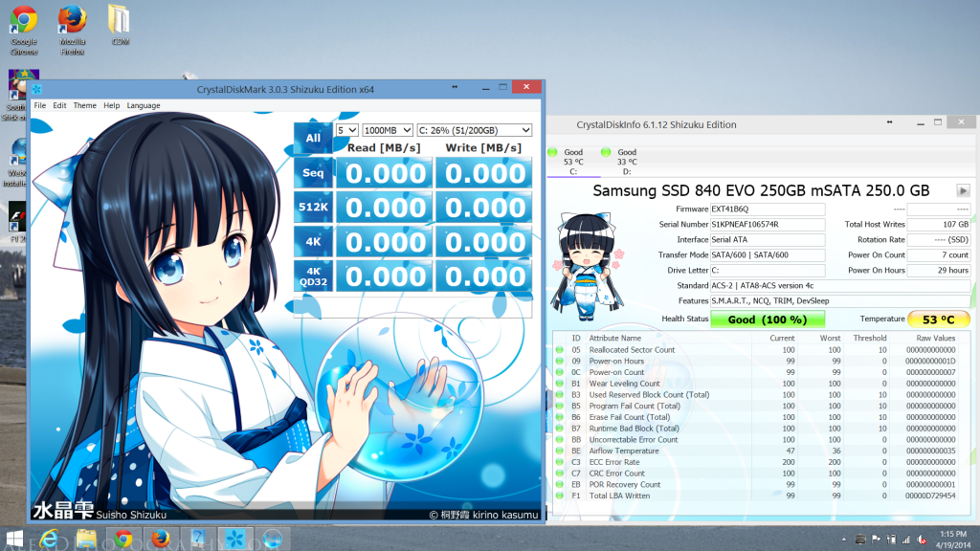Open South Park Stick of Truth desktop shortcut

16,95
